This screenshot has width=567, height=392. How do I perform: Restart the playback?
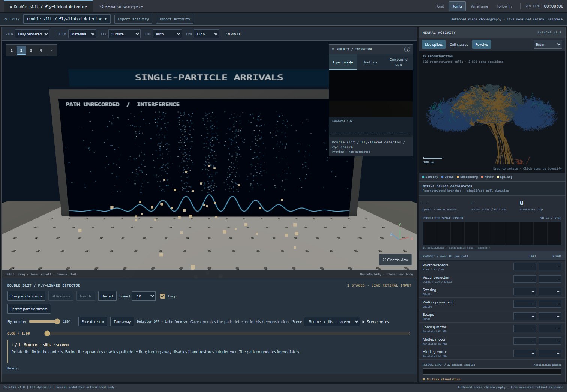[107, 296]
